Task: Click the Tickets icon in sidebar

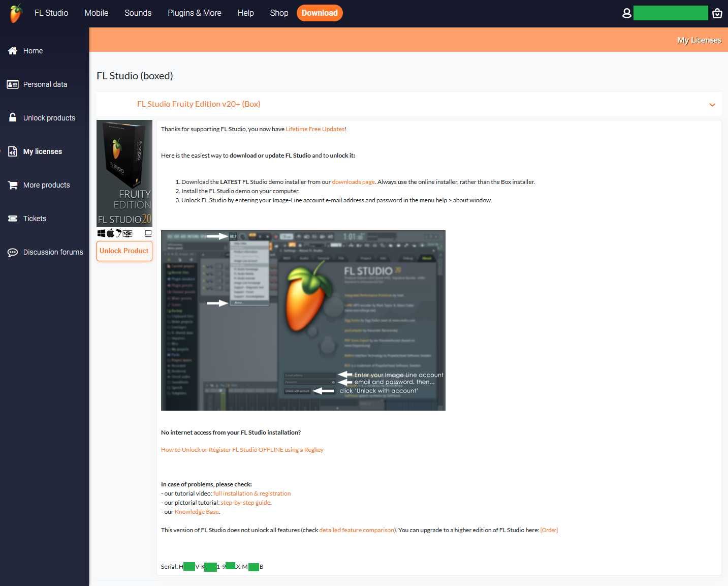Action: pyautogui.click(x=13, y=219)
